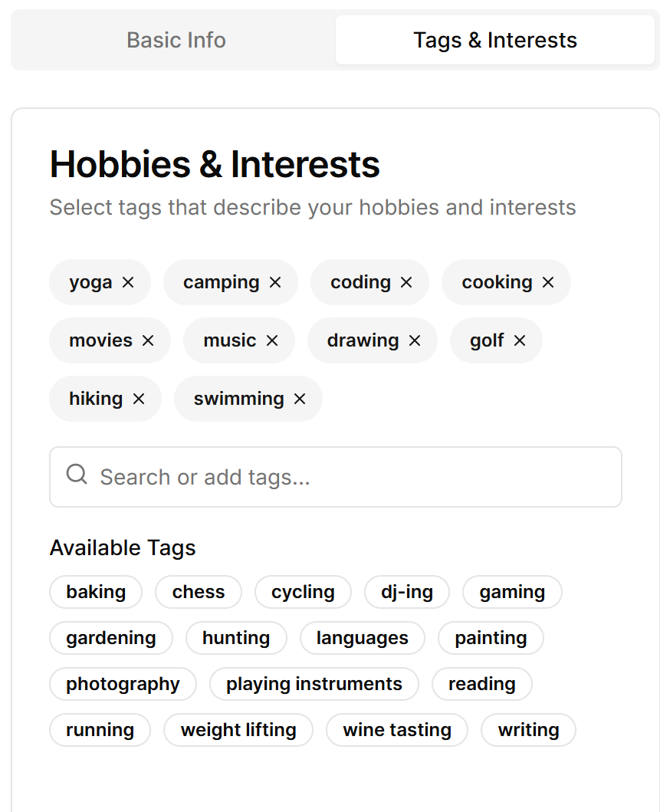Viewport: 660px width, 812px height.
Task: Click the search magnifier icon
Action: coord(77,474)
